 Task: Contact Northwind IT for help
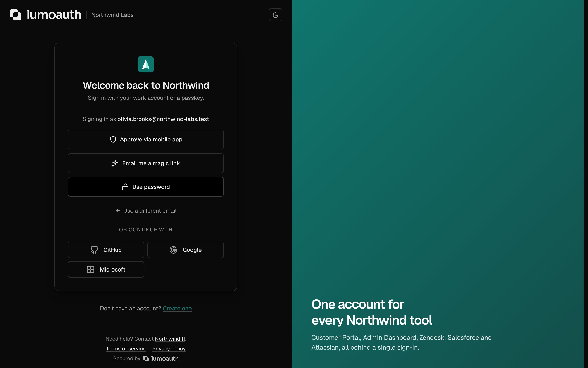point(170,339)
